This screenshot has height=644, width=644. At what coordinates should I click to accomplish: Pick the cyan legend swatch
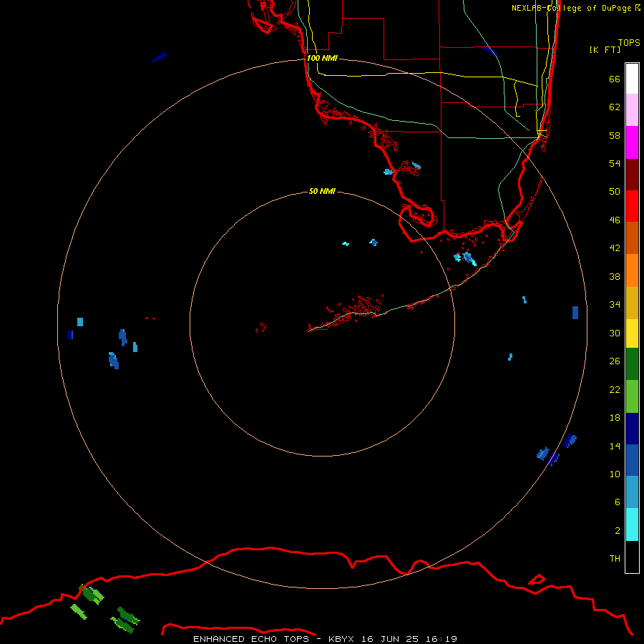[x=632, y=525]
